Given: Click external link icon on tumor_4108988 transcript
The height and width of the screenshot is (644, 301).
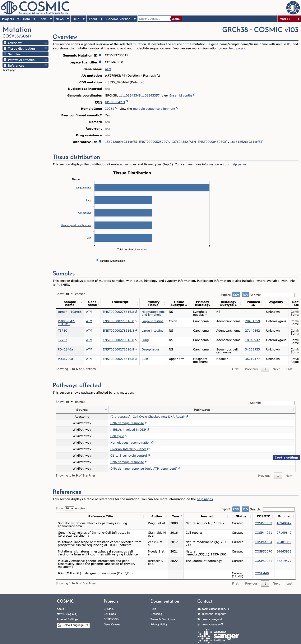Looking at the screenshot, I should (136, 312).
